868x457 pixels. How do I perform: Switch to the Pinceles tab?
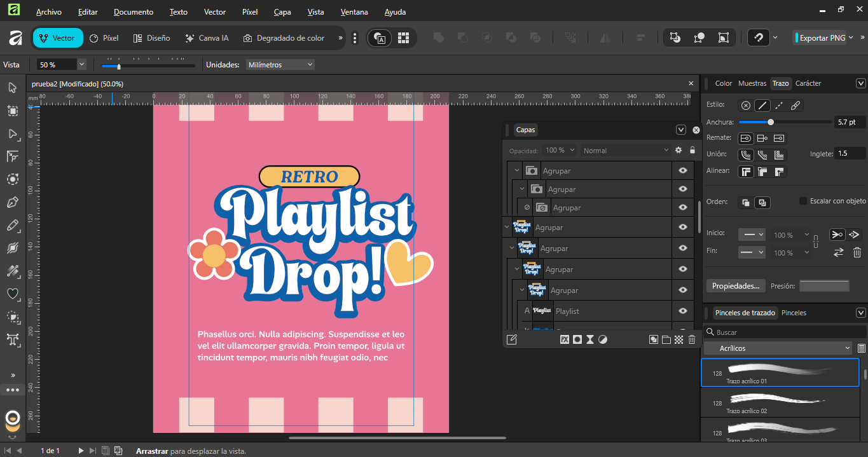point(794,313)
